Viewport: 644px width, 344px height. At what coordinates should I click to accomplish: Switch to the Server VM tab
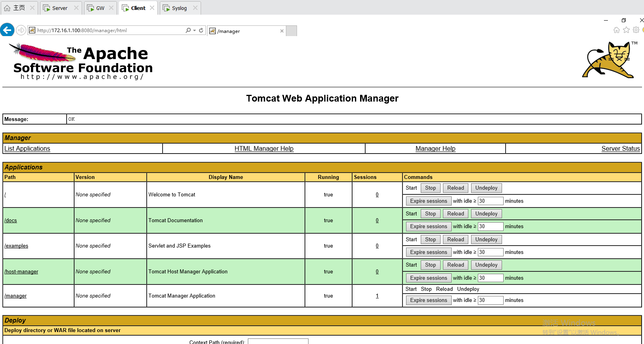click(x=60, y=8)
